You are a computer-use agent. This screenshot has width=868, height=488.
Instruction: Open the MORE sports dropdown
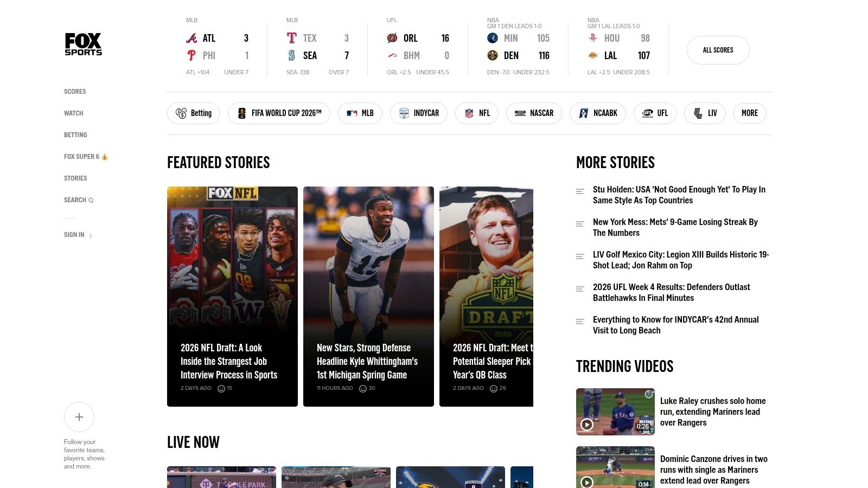(750, 113)
